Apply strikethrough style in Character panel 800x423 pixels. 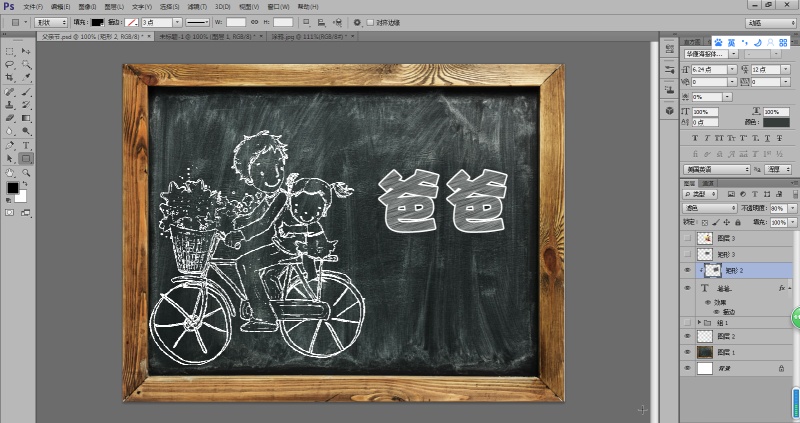point(780,138)
